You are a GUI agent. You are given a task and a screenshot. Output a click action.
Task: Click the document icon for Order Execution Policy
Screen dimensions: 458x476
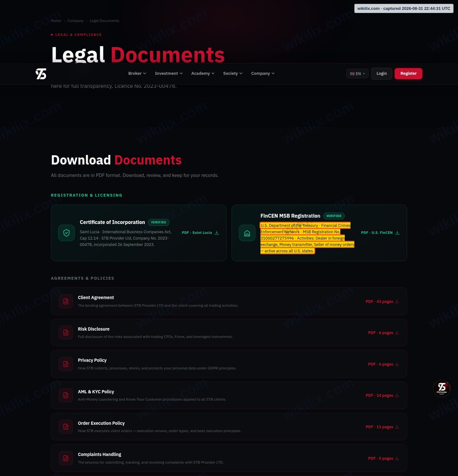tap(66, 427)
